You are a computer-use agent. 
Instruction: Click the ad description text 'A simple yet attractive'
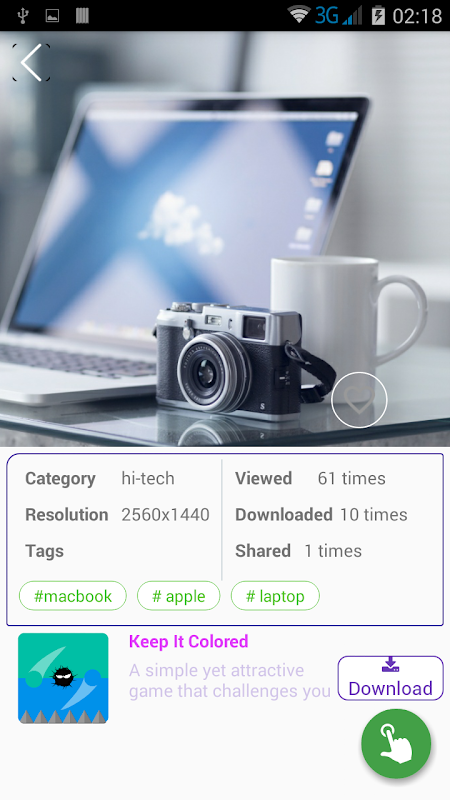(216, 670)
